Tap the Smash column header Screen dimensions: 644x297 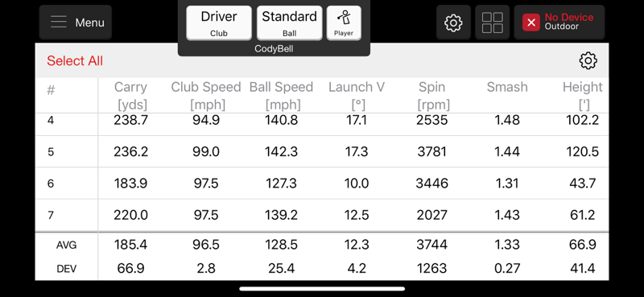coord(507,87)
